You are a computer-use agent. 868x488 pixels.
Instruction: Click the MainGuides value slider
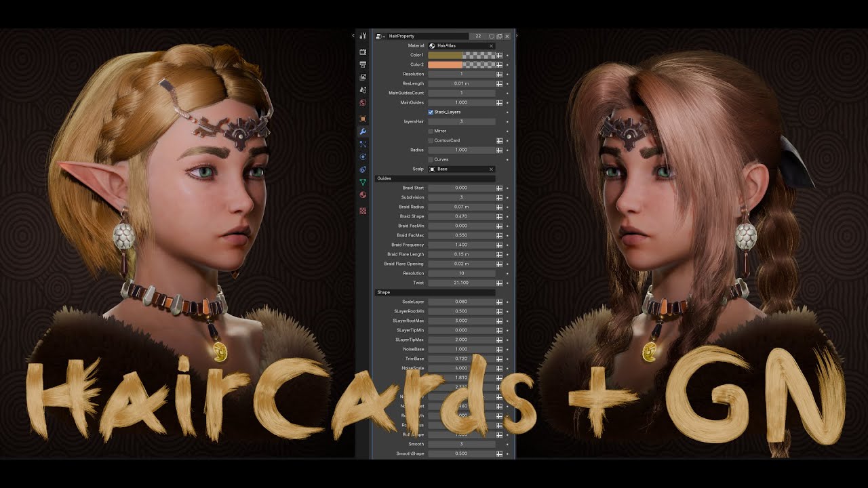click(462, 102)
